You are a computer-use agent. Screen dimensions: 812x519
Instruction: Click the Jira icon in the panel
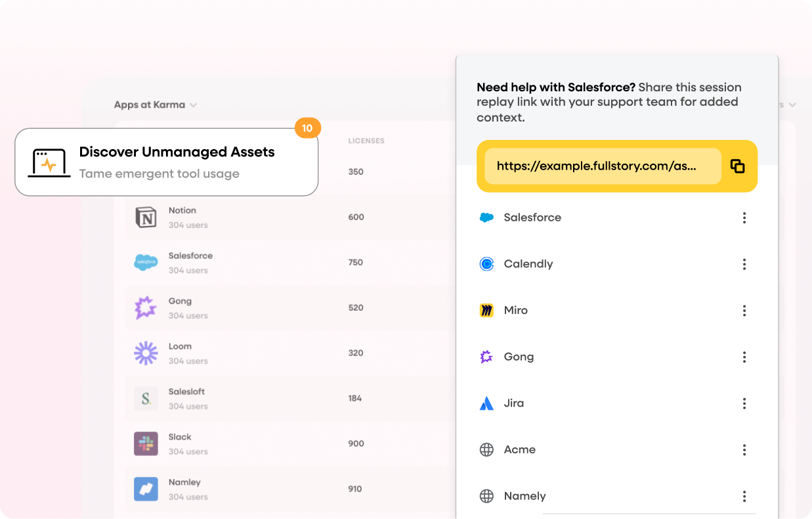(x=486, y=403)
